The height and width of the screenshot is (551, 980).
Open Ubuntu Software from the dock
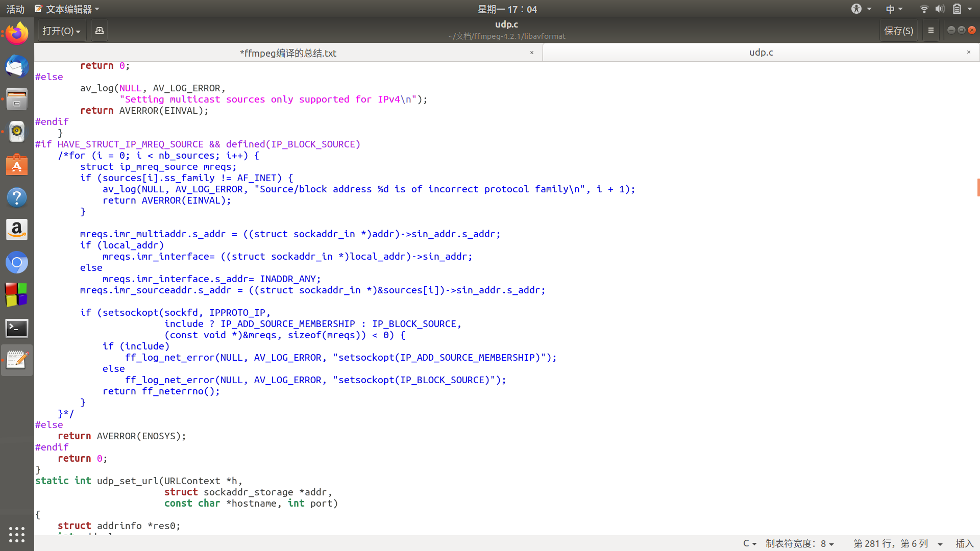pos(17,165)
